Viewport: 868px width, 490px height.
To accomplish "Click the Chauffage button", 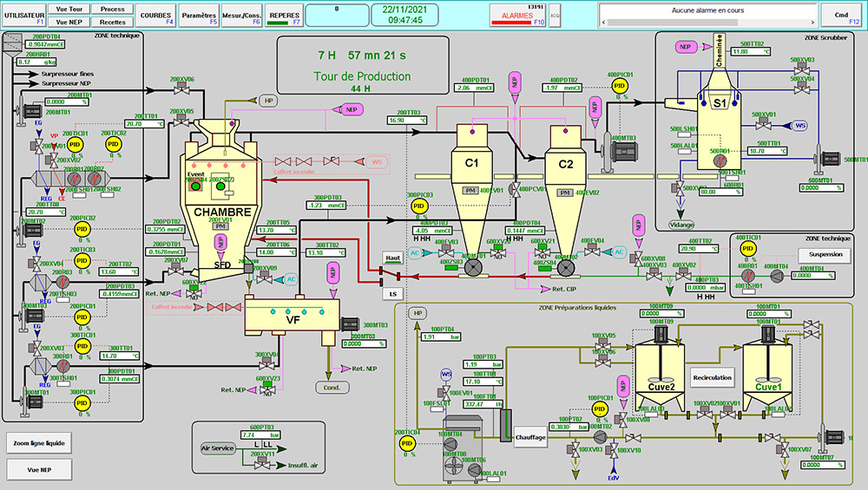I will point(530,437).
